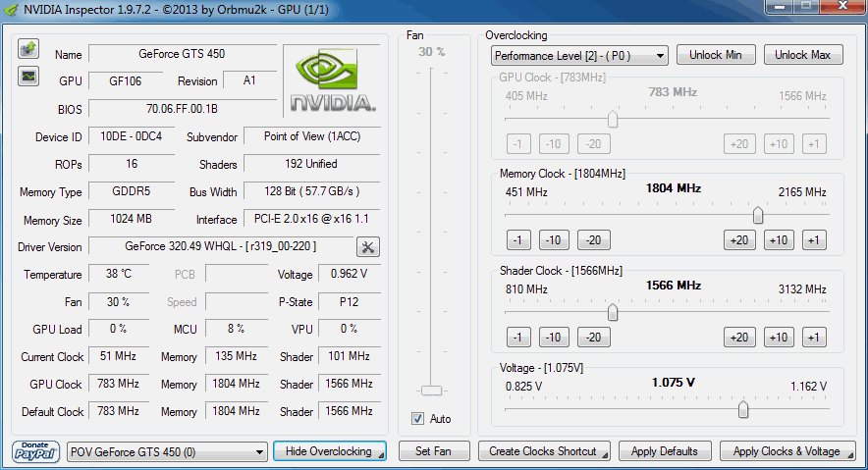Click the Revision value A1
The image size is (868, 470).
point(249,80)
